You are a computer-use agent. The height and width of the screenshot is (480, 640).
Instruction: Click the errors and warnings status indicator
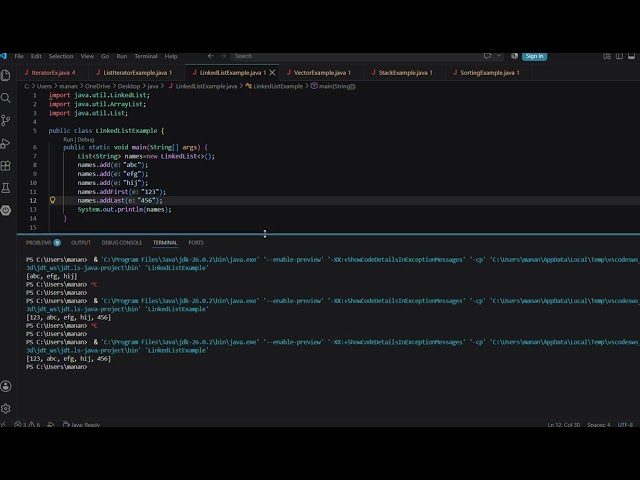(x=27, y=424)
